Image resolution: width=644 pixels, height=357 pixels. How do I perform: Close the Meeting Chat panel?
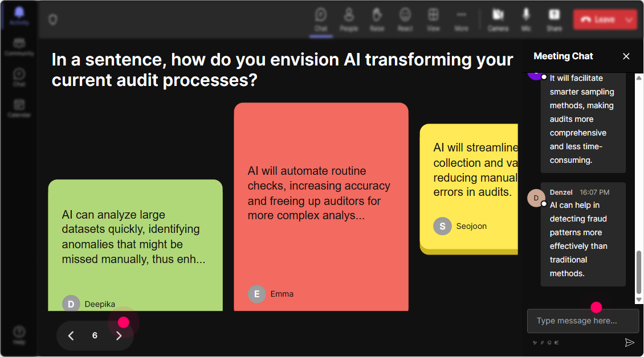pos(626,56)
